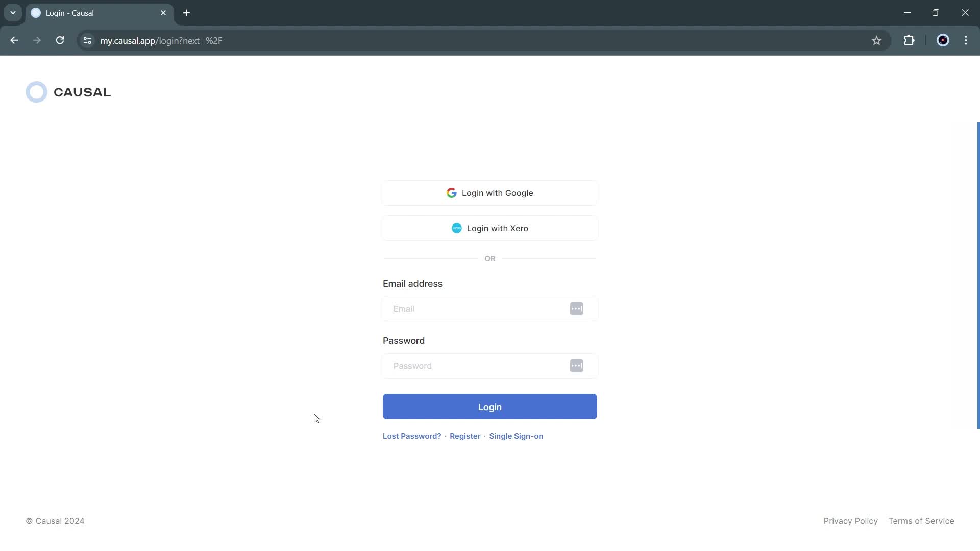
Task: Click the browser back navigation arrow
Action: 15,41
